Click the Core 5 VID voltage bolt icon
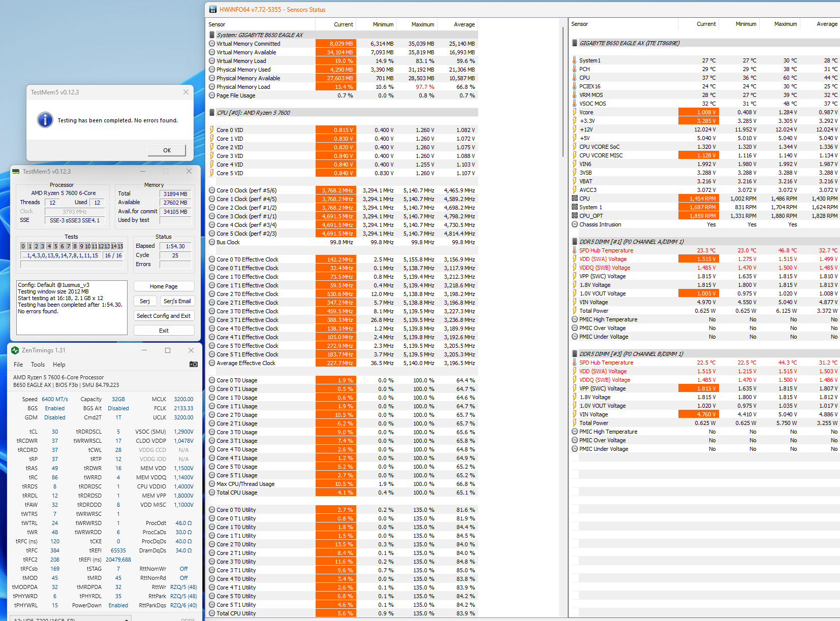 [x=212, y=173]
